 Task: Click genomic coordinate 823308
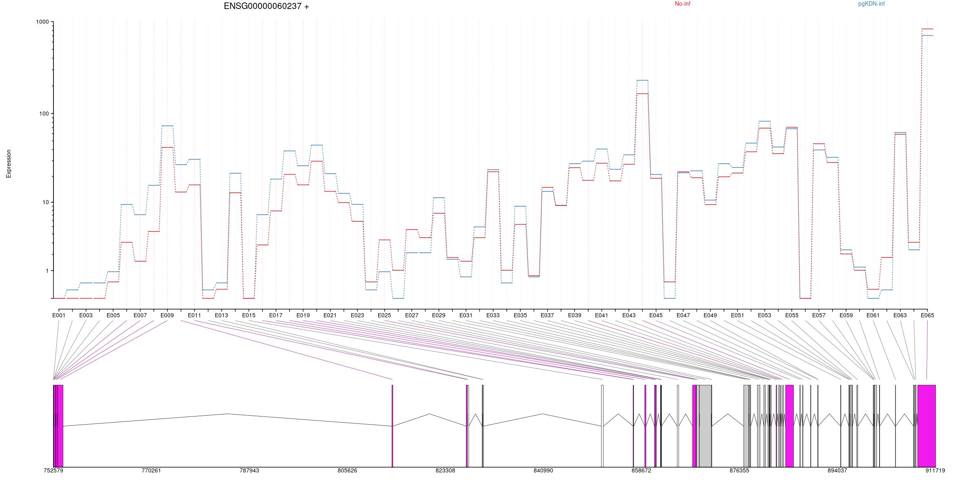click(445, 470)
